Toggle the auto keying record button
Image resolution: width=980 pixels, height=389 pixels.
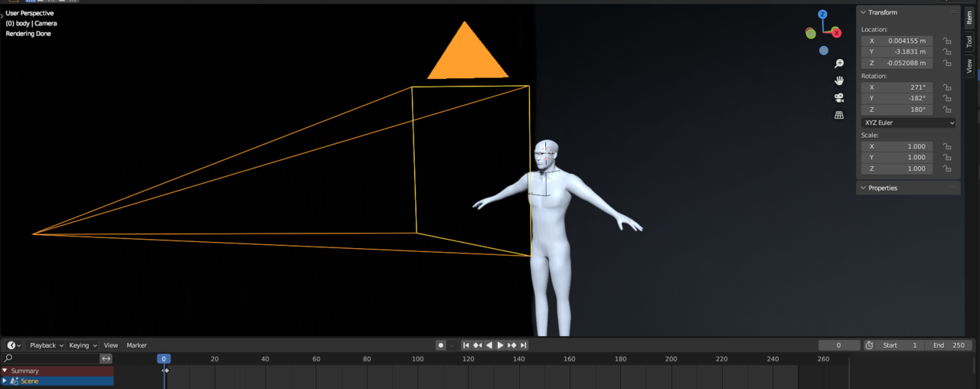tap(440, 345)
